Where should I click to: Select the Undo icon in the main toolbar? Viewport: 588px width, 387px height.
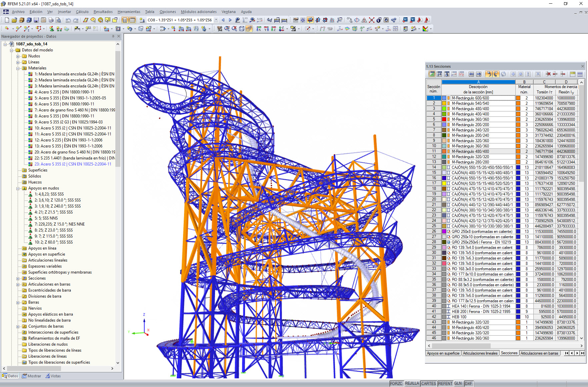pyautogui.click(x=68, y=20)
